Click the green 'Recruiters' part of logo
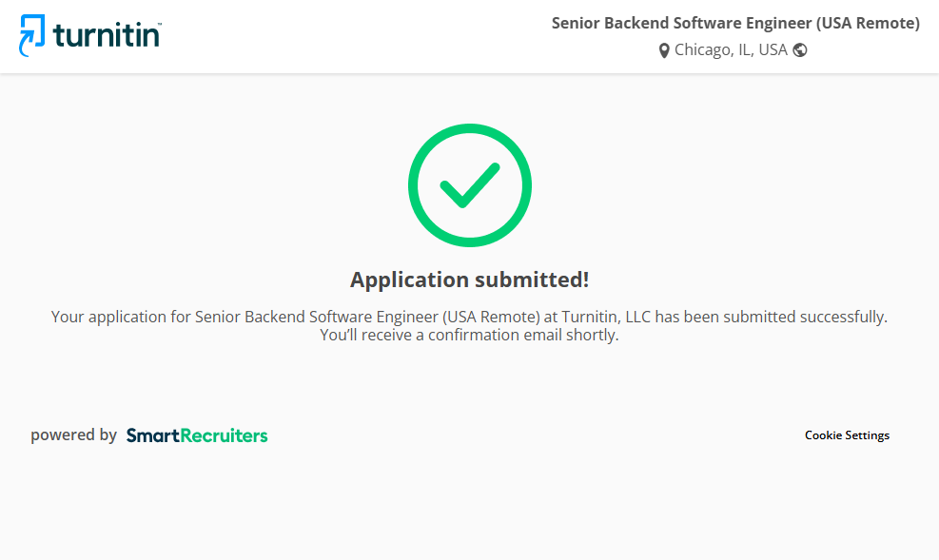Screen dimensions: 939x560 point(225,435)
